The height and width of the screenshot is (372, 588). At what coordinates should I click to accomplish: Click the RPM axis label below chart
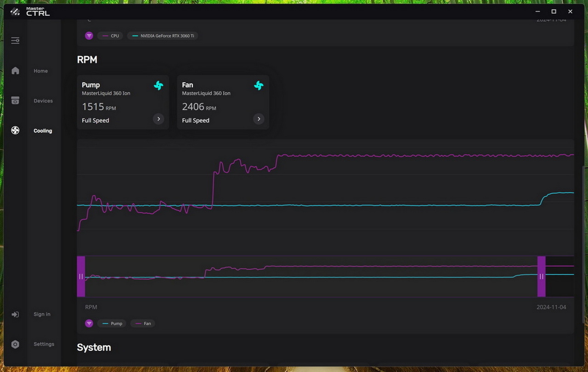(x=91, y=307)
